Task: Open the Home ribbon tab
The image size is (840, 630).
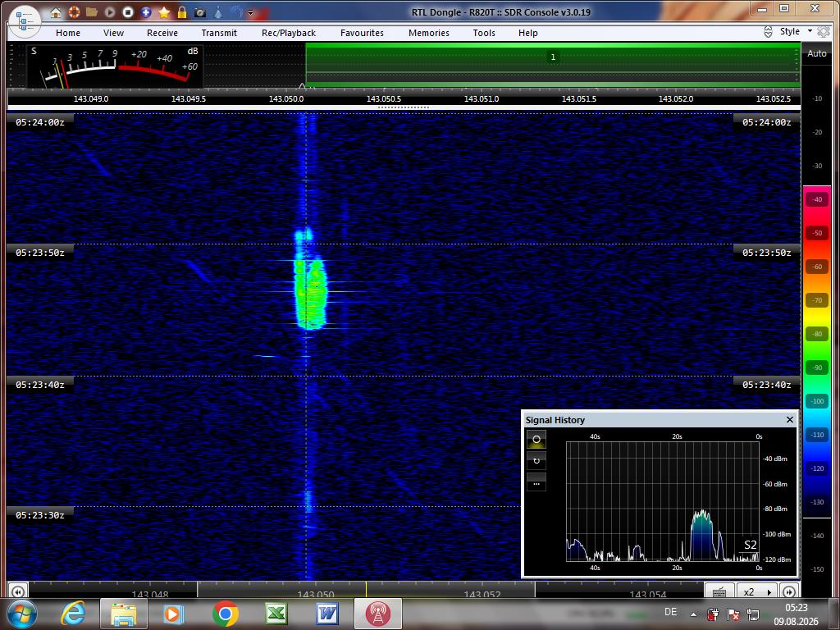Action: pyautogui.click(x=68, y=33)
